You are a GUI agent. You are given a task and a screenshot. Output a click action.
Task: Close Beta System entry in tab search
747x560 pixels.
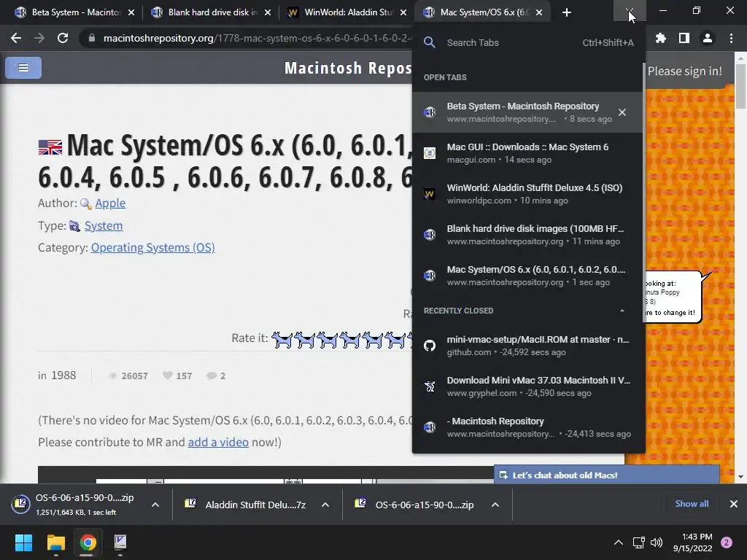[622, 112]
